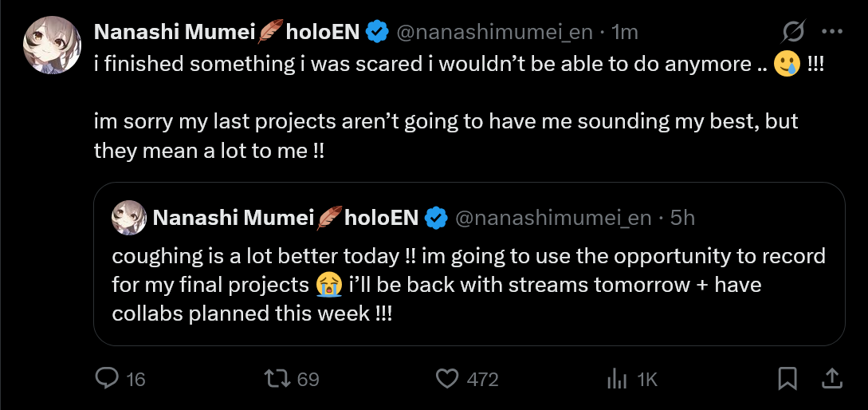
Task: Open the view analytics bar-chart icon
Action: (x=617, y=379)
